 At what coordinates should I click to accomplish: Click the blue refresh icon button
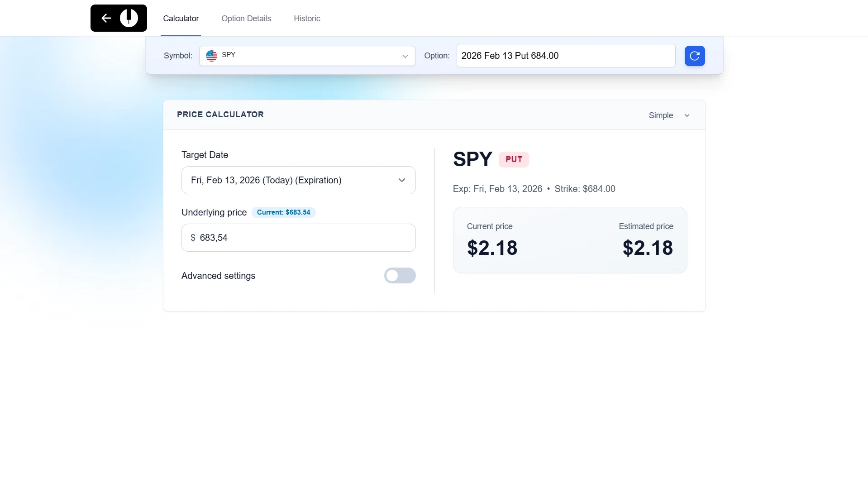click(695, 56)
